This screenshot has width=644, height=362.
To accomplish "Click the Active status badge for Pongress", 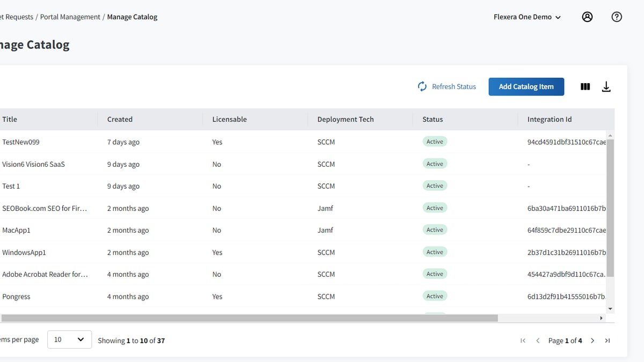I will click(435, 296).
